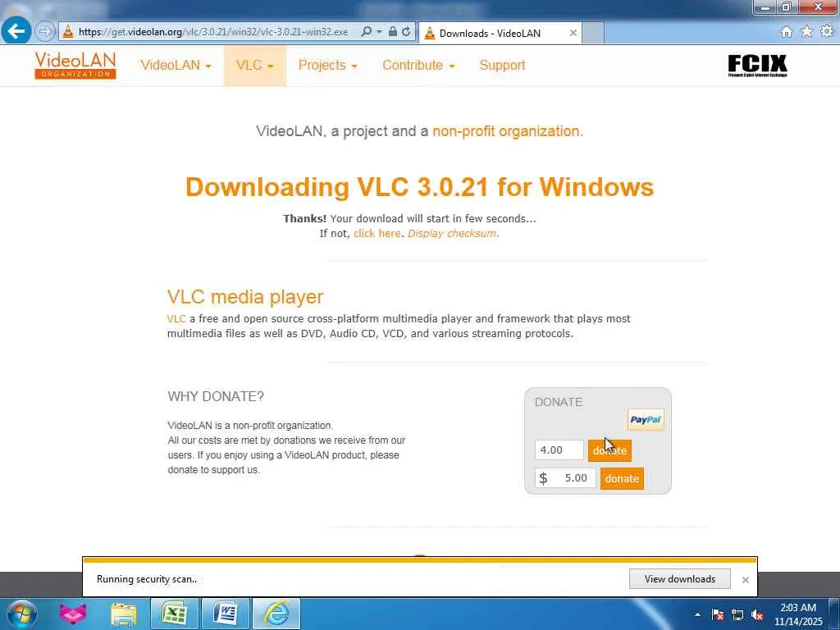Click the VLC cone icon in address bar
This screenshot has height=630, width=840.
click(68, 32)
